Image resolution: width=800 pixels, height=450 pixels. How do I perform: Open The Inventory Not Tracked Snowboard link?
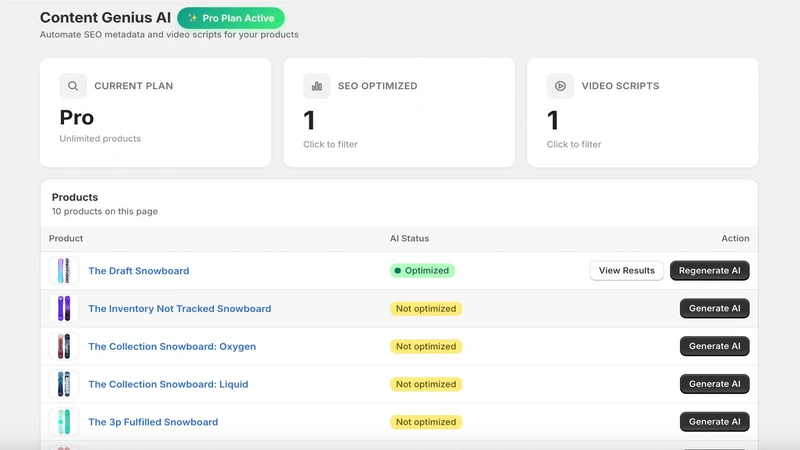[x=180, y=308]
